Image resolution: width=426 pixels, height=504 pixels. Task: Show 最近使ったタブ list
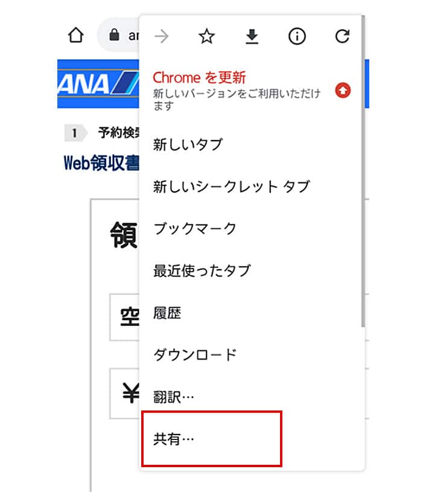(x=202, y=270)
